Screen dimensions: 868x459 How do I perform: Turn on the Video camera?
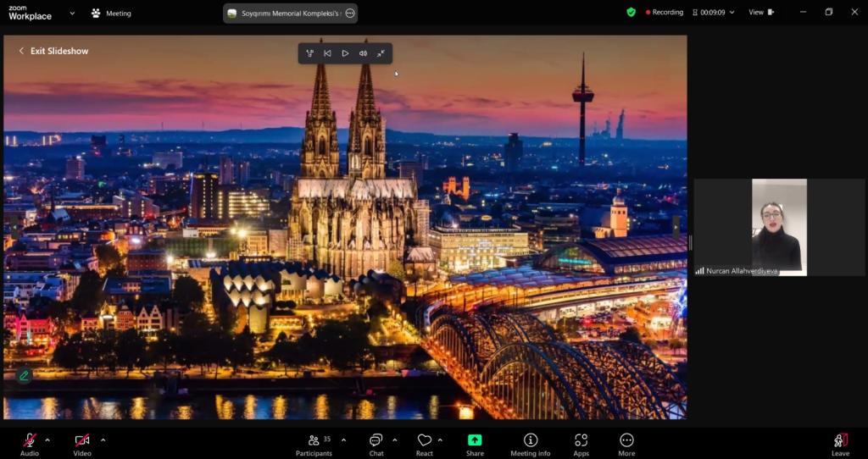(x=82, y=440)
